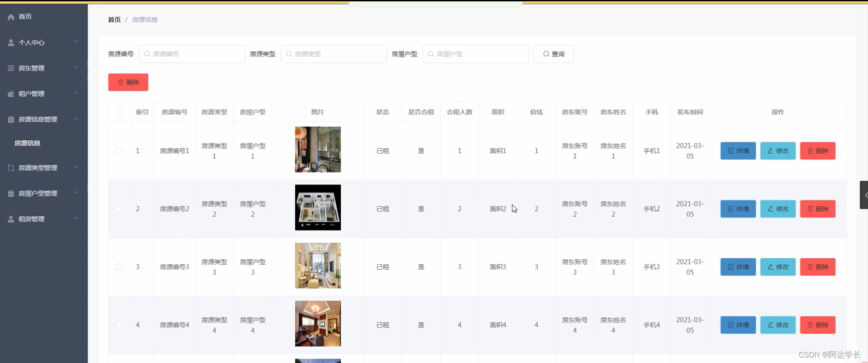The width and height of the screenshot is (868, 363).
Task: Expand the 房源类型管理 menu chevron
Action: pyautogui.click(x=76, y=167)
